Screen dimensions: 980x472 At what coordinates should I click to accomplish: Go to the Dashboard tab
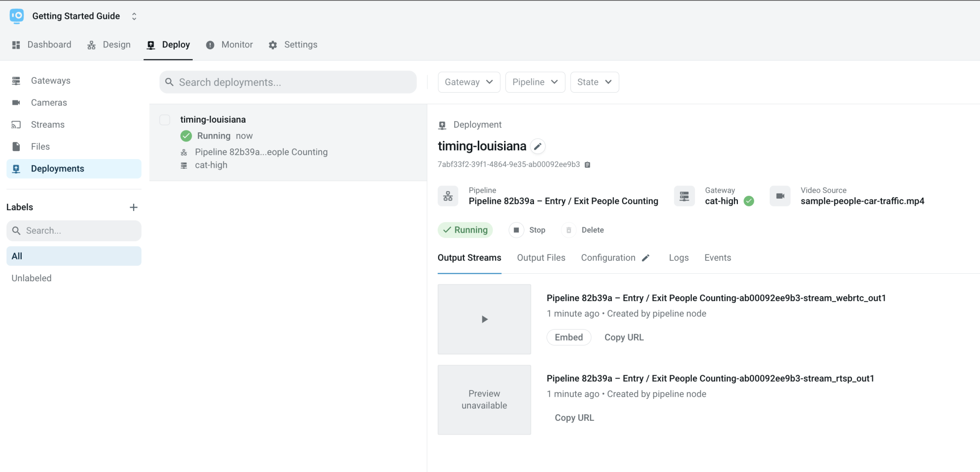point(42,45)
